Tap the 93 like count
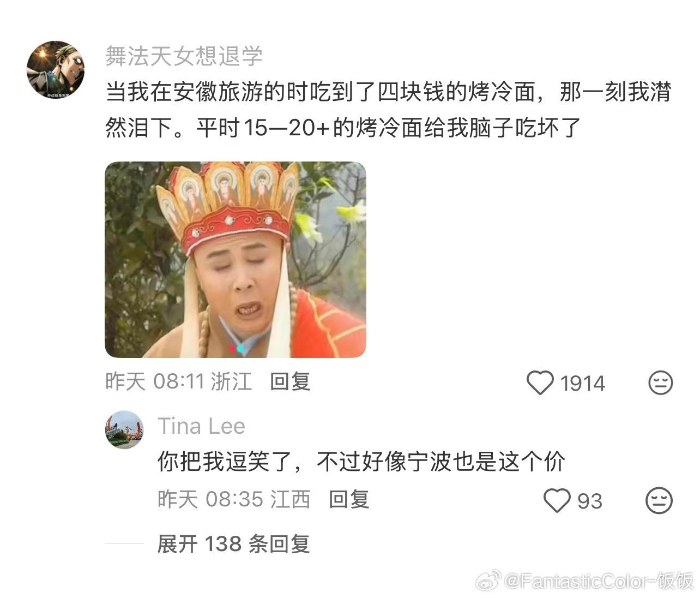 coord(590,501)
